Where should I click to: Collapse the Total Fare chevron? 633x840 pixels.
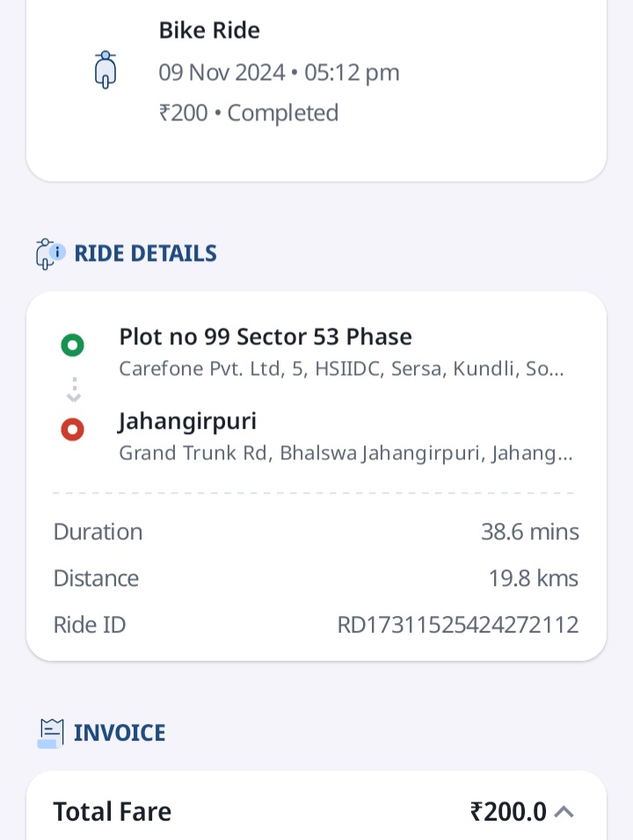564,812
